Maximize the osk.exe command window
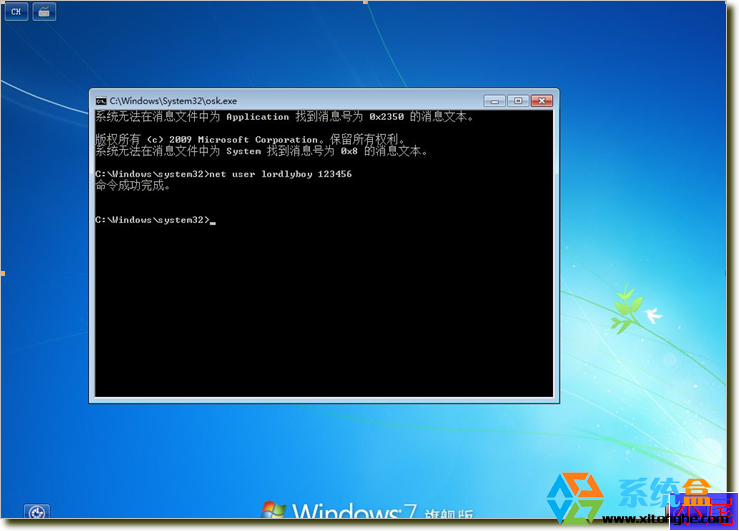The height and width of the screenshot is (531, 739). point(517,100)
